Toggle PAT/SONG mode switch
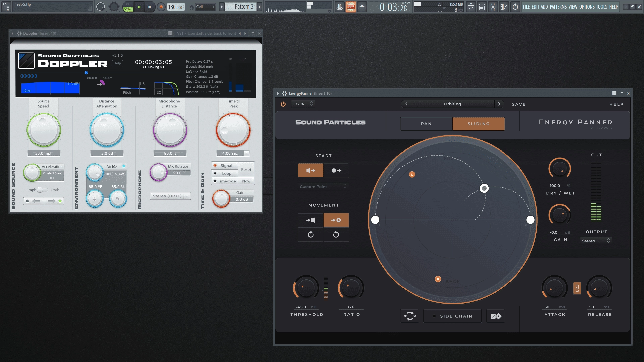The height and width of the screenshot is (362, 644). [128, 7]
